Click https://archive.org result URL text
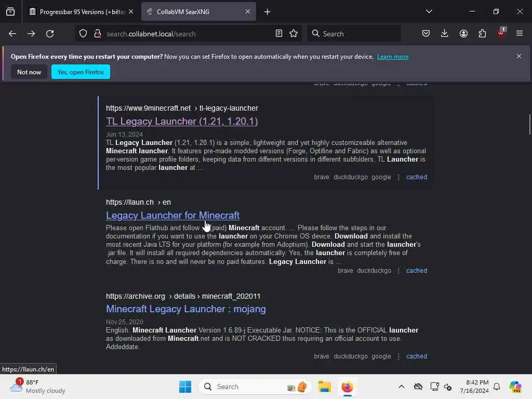 tap(136, 296)
